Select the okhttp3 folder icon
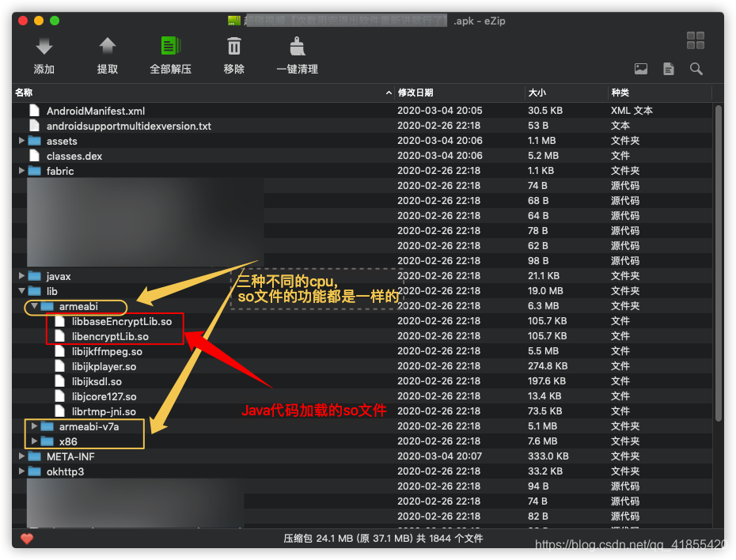The width and height of the screenshot is (736, 560). click(34, 471)
